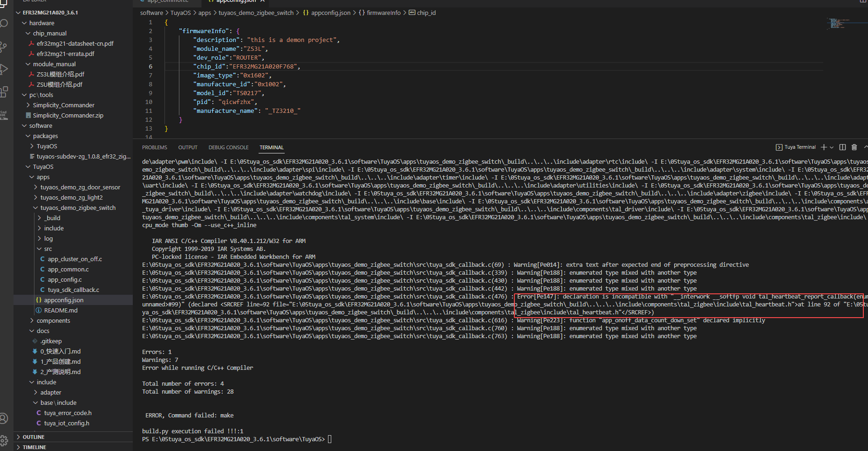Screen dimensions: 868x451
Task: Split the terminal with the split icon
Action: (x=842, y=147)
